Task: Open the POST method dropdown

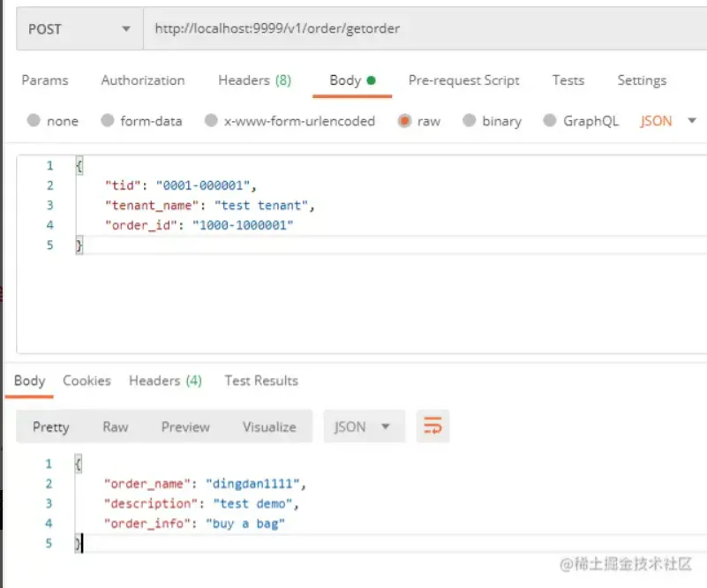Action: point(79,29)
